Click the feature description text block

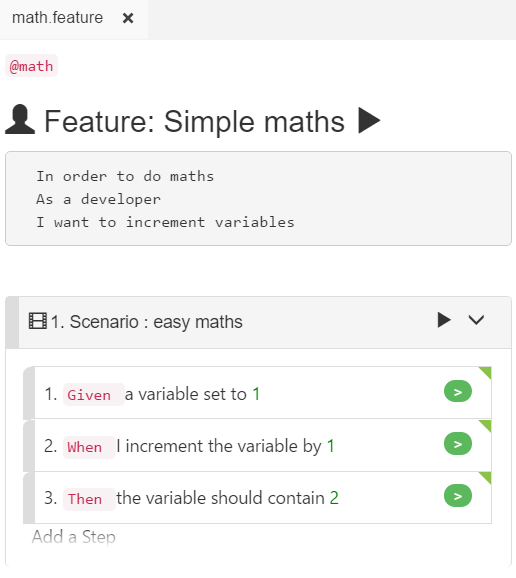(x=258, y=199)
